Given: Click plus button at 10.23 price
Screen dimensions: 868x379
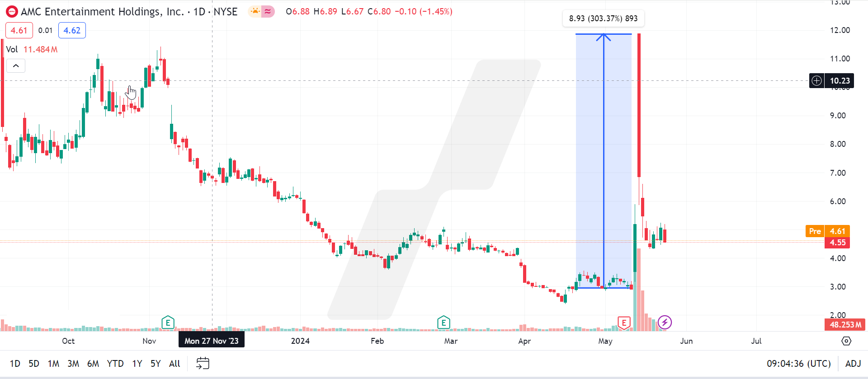Looking at the screenshot, I should 816,81.
